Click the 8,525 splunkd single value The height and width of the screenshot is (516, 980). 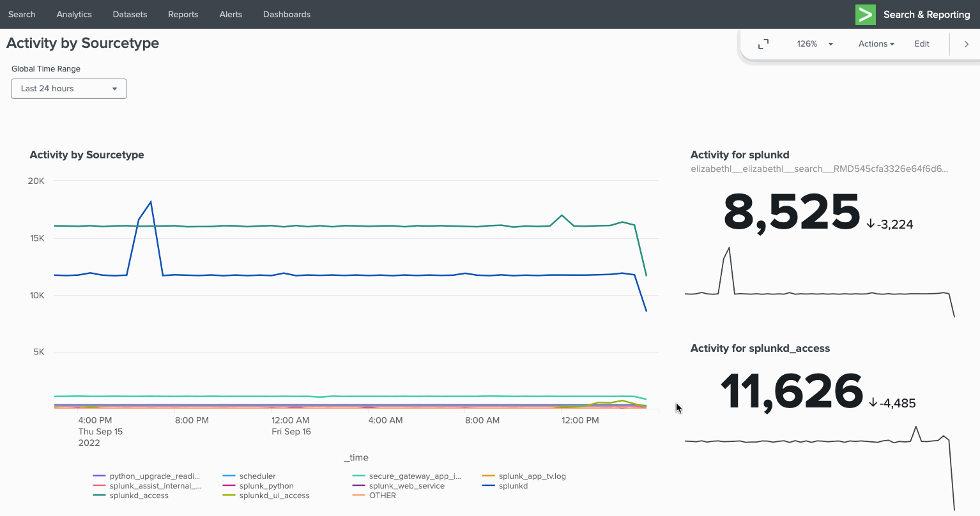click(792, 213)
